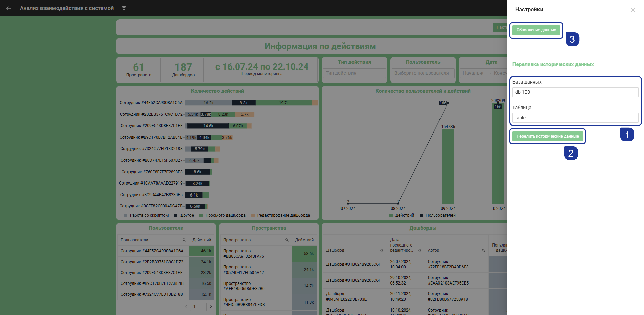
Task: Focus the Таблица input field
Action: (575, 118)
